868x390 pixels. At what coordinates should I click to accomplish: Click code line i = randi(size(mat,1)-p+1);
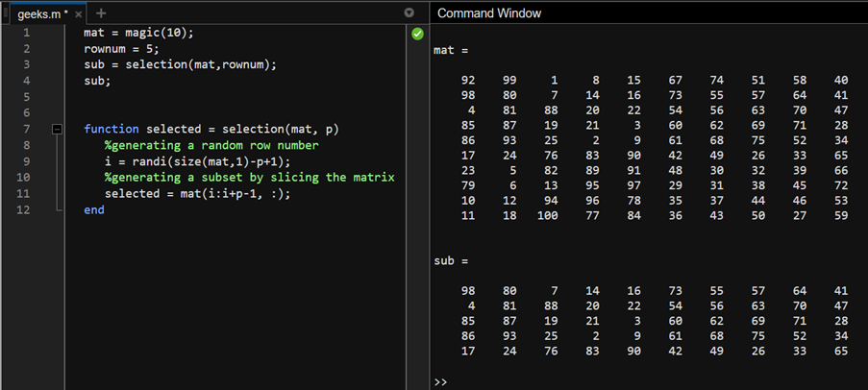pos(198,161)
